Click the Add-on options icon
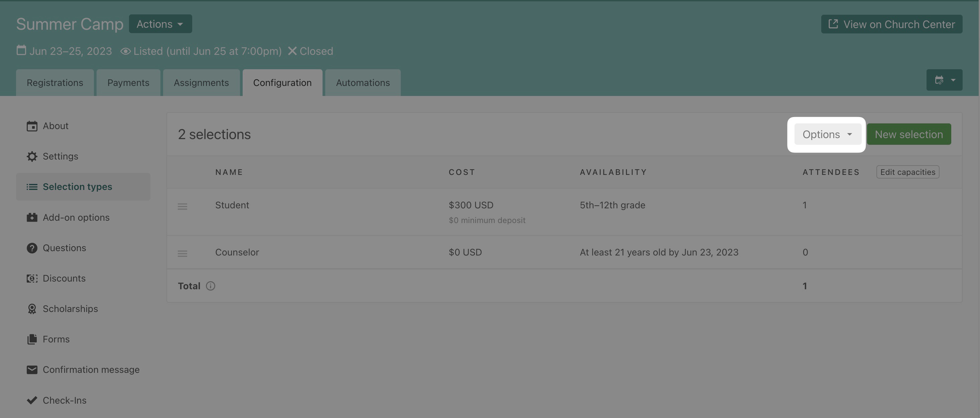 click(32, 217)
